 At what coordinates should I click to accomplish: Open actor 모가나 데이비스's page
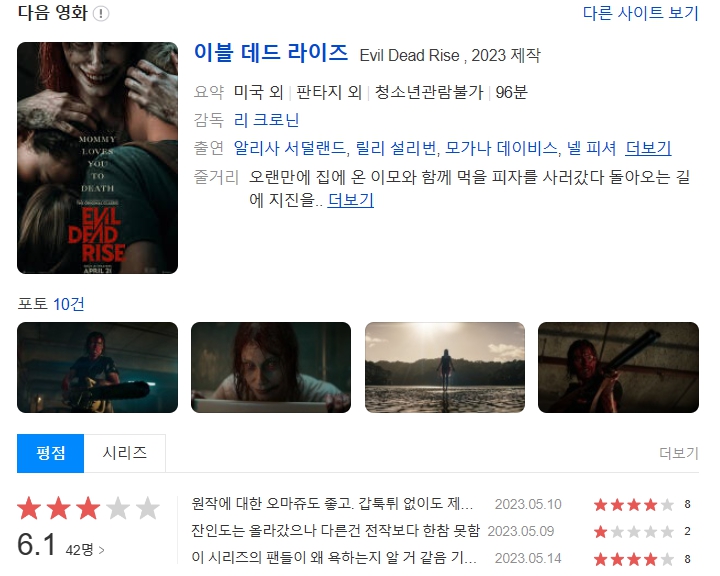(x=501, y=148)
